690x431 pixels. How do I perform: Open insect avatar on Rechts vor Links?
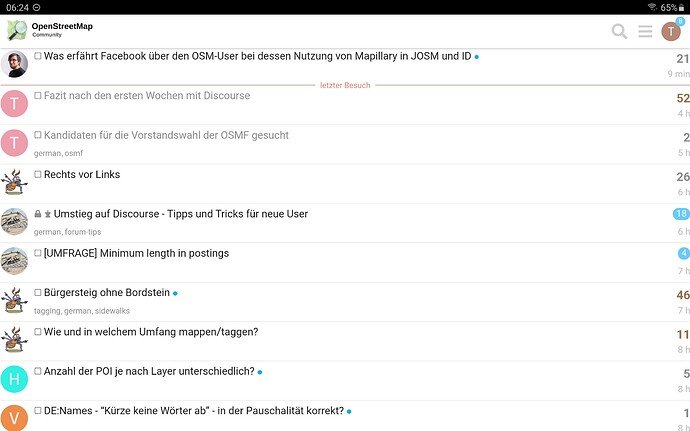pyautogui.click(x=14, y=182)
